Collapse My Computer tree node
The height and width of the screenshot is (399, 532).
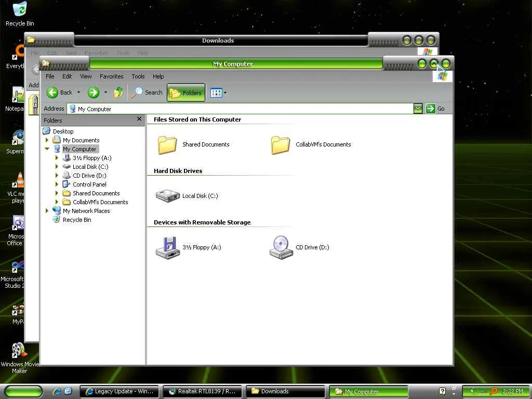click(x=47, y=149)
